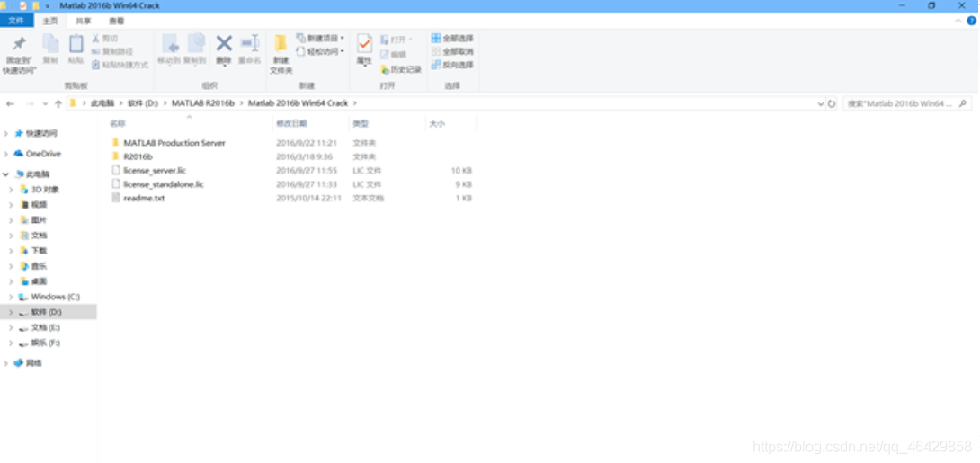
Task: Click the Edit (编辑) ribbon item
Action: point(393,54)
